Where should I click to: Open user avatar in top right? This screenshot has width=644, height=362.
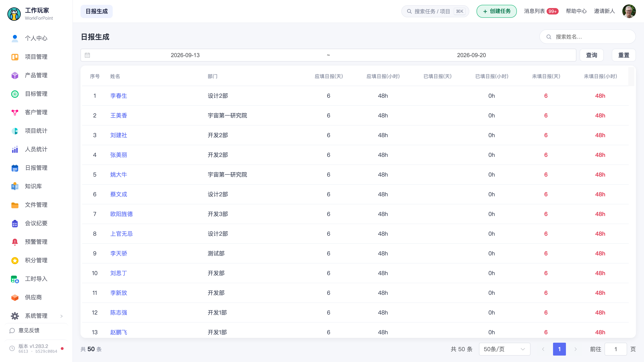pos(629,11)
